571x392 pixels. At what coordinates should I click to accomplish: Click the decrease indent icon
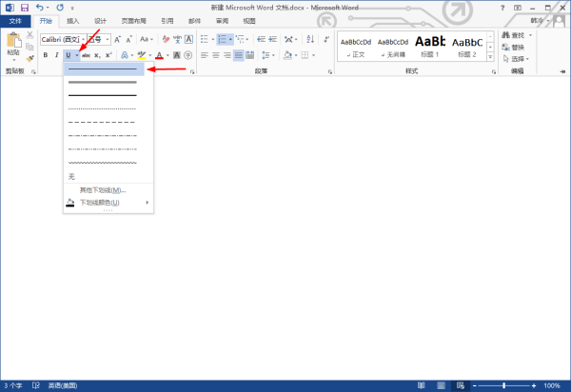point(261,39)
